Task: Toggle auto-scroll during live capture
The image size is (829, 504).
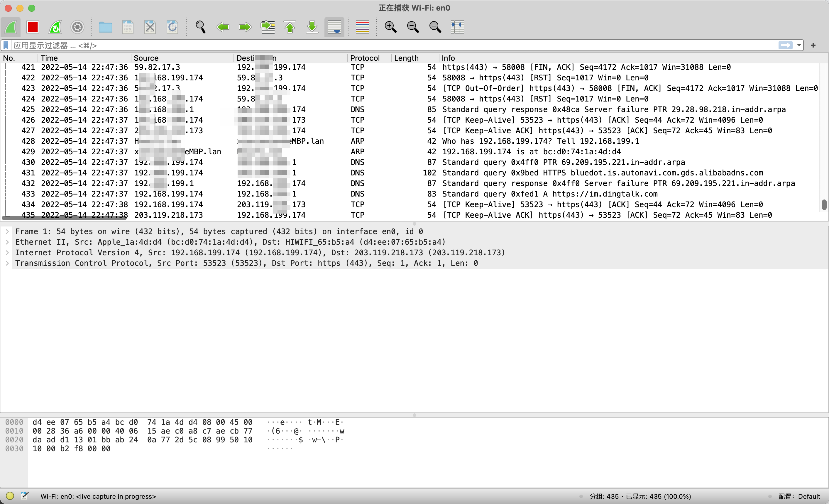Action: click(x=334, y=27)
